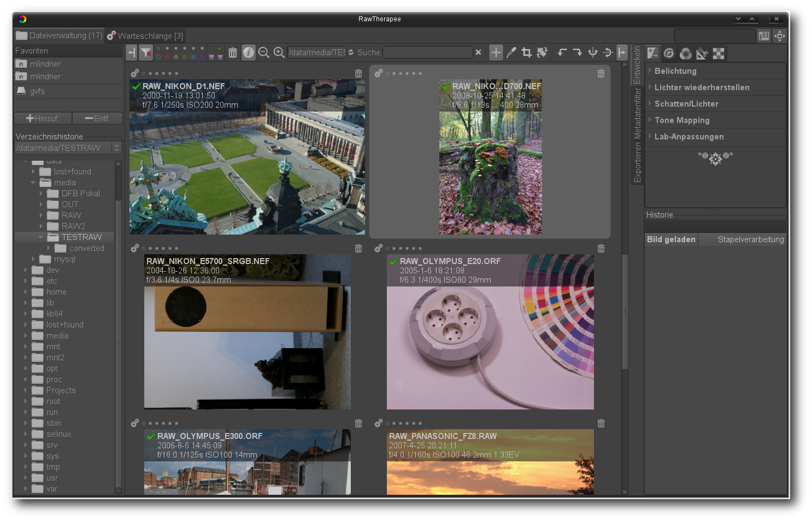Open the Raw tools tab icon
Screen dimensions: 812x521
719,53
